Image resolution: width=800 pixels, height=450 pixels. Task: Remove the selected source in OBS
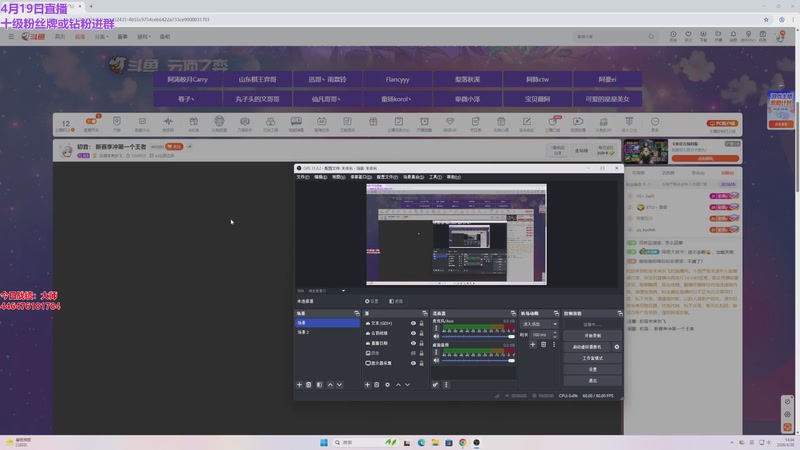click(377, 385)
